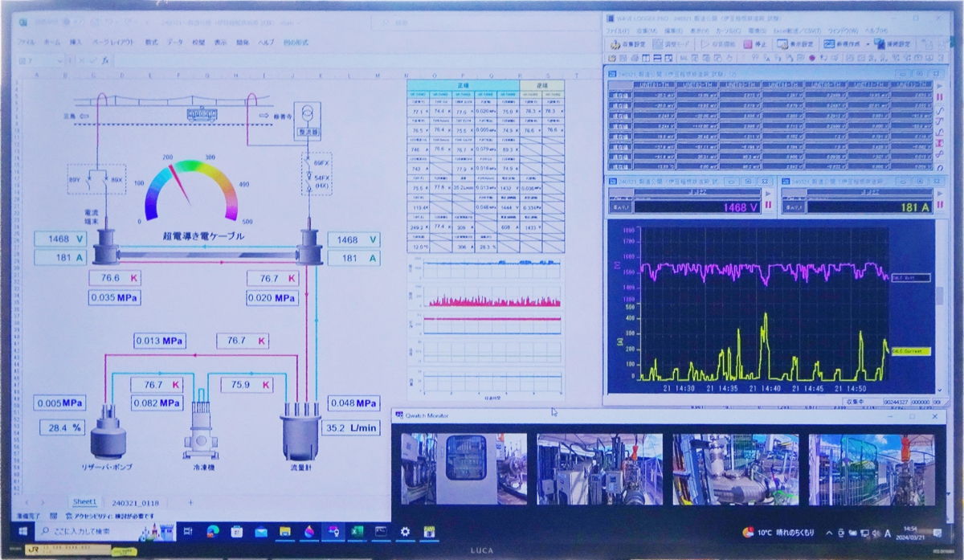The height and width of the screenshot is (560, 964).
Task: Open the Name Box dropdown showing 図 7
Action: point(59,59)
